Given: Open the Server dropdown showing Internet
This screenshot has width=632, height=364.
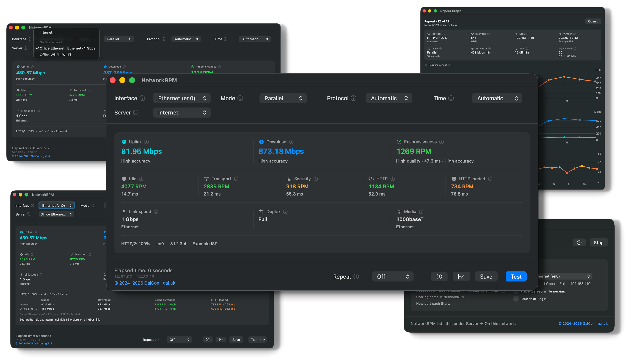Looking at the screenshot, I should click(182, 113).
